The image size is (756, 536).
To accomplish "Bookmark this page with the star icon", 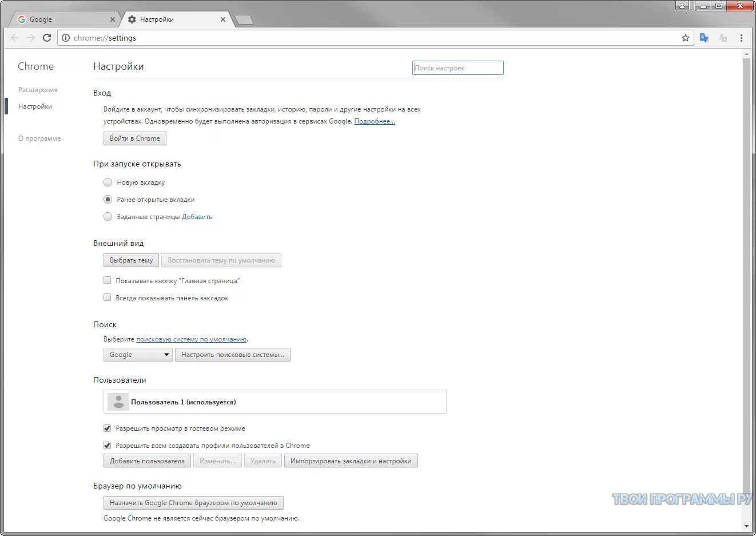I will click(686, 38).
